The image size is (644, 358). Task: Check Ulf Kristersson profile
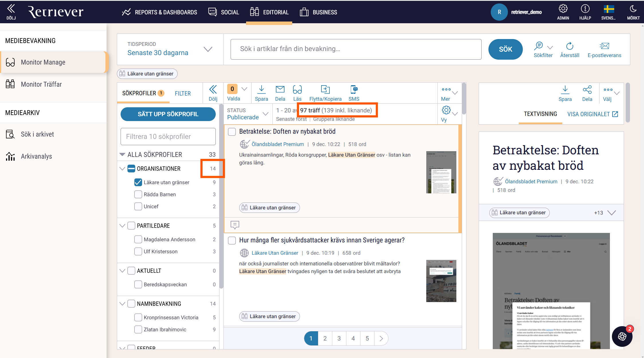(138, 251)
